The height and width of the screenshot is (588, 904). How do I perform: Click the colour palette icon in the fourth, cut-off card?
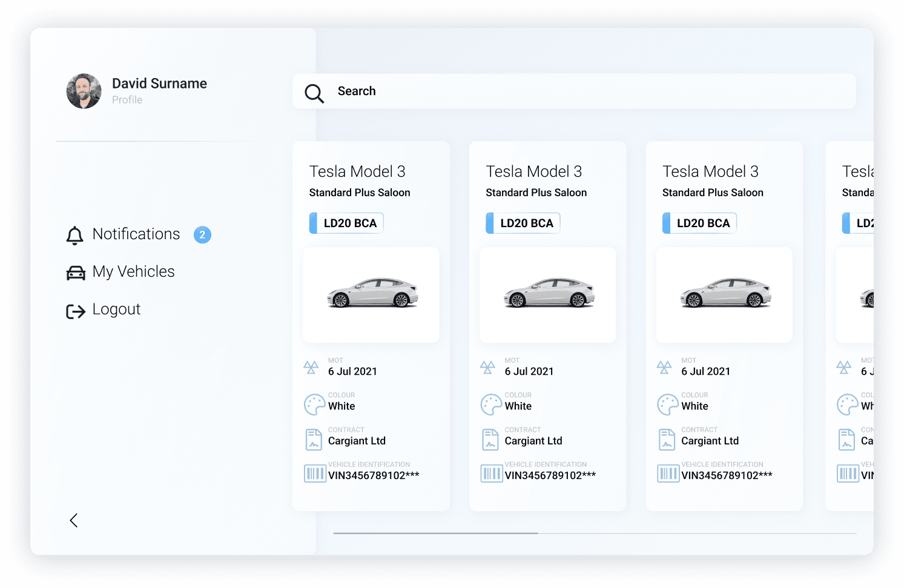(848, 405)
